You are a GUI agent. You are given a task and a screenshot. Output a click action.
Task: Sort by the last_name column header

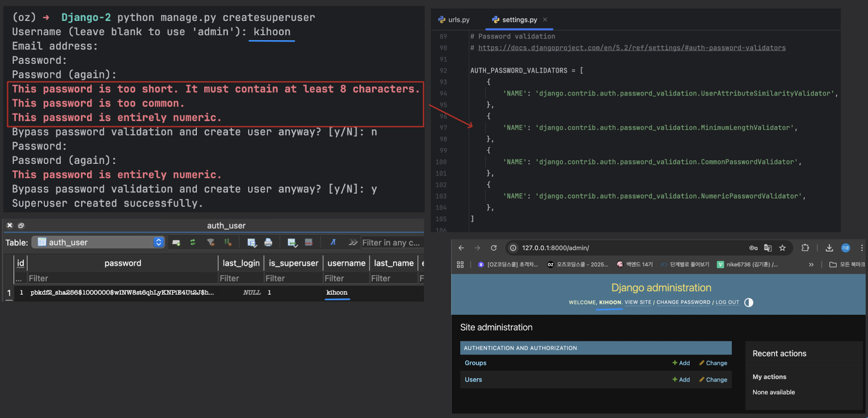click(394, 263)
